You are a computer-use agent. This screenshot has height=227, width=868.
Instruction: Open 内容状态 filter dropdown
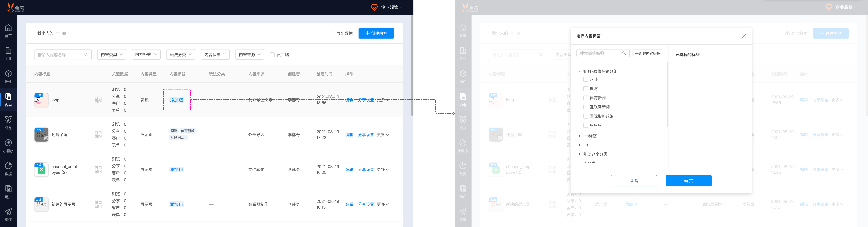(215, 55)
